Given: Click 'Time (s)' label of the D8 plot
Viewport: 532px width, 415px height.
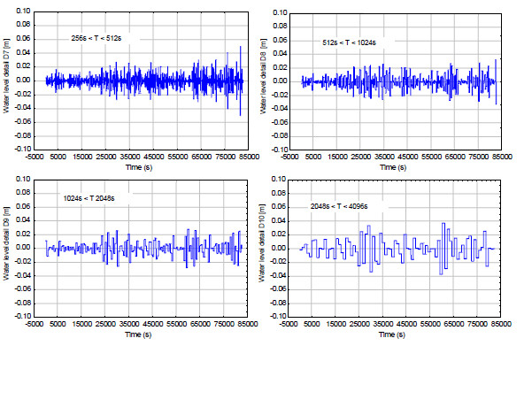Looking at the screenshot, I should pyautogui.click(x=393, y=167).
